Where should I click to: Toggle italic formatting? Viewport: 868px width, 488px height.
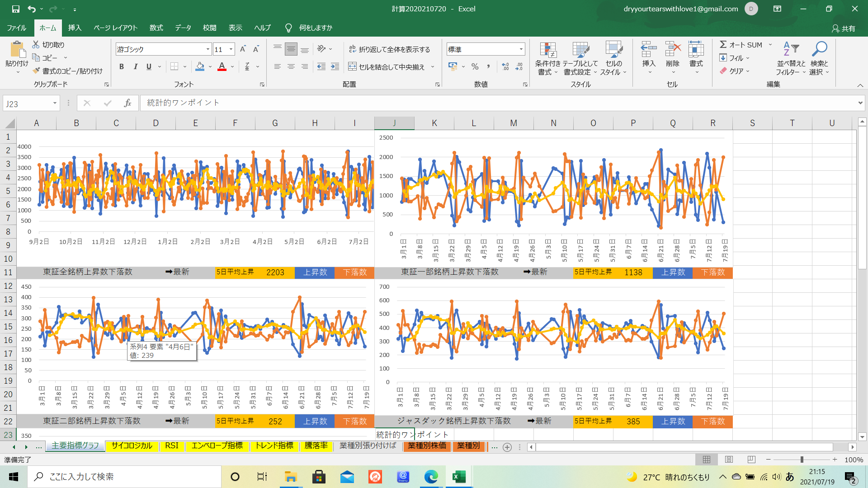(135, 67)
